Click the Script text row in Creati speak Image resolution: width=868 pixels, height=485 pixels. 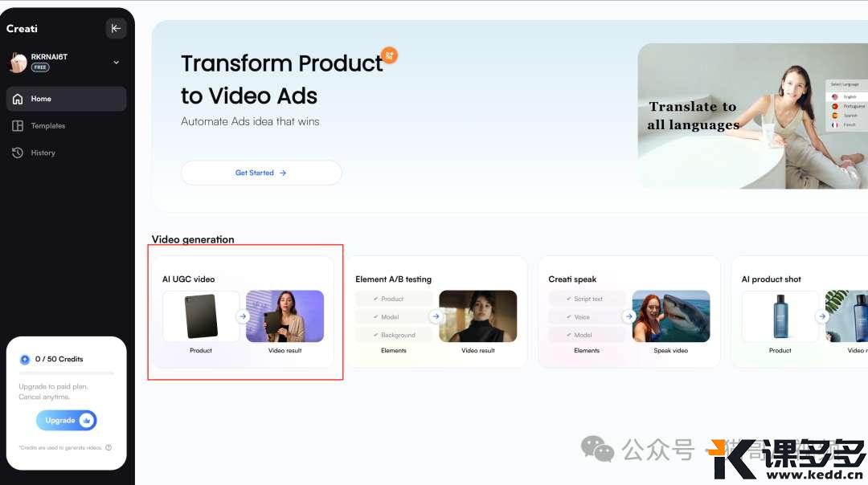point(588,299)
